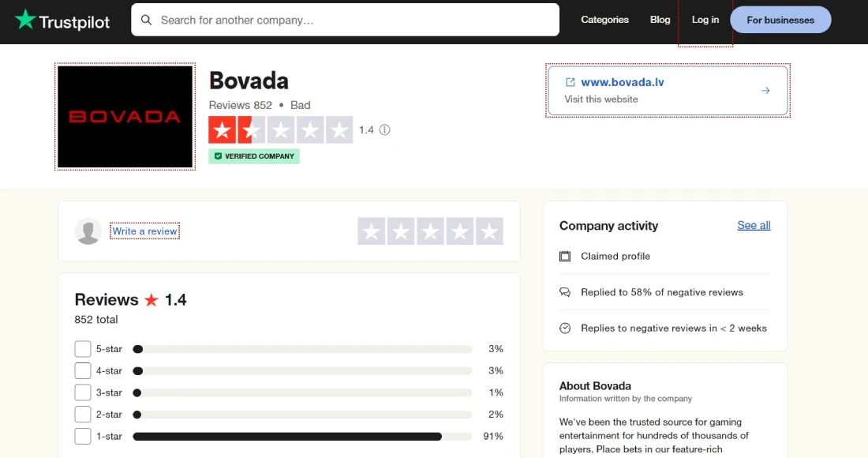Click the Verified Company checkmark badge

pyautogui.click(x=219, y=156)
